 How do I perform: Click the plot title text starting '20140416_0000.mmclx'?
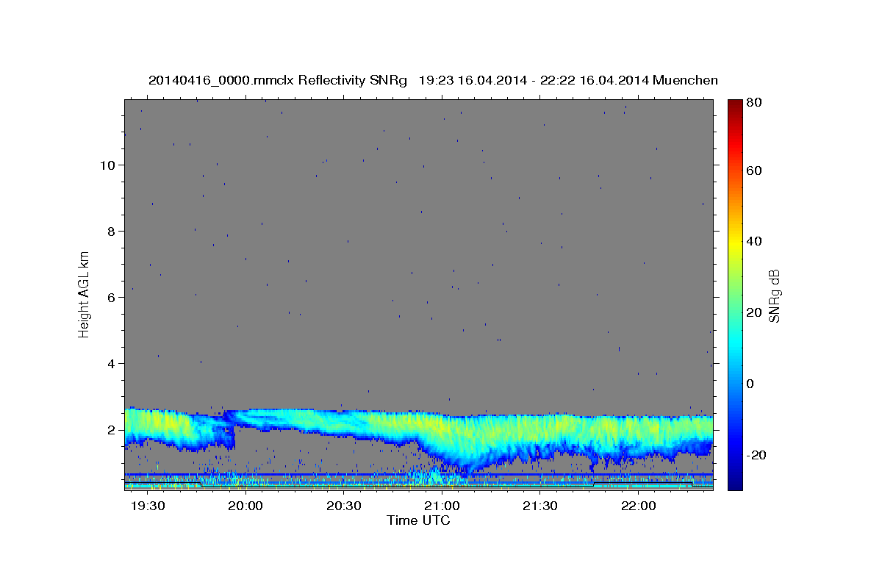433,80
